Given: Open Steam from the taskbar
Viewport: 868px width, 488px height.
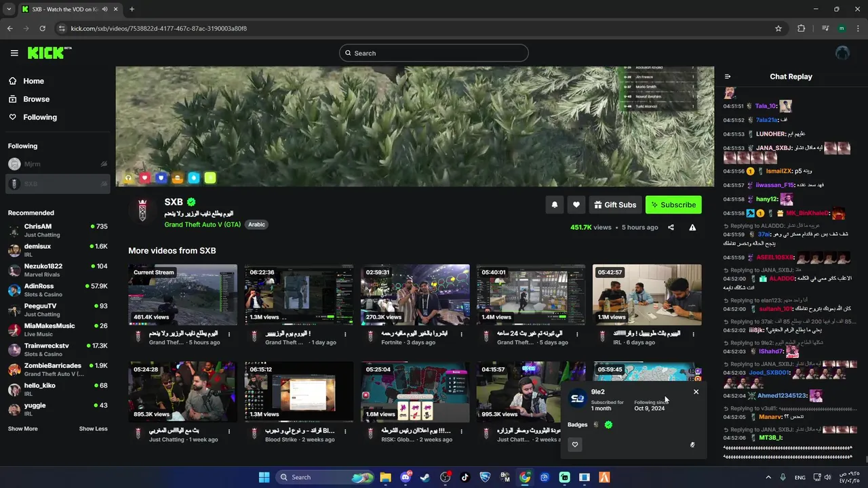Looking at the screenshot, I should pyautogui.click(x=425, y=477).
